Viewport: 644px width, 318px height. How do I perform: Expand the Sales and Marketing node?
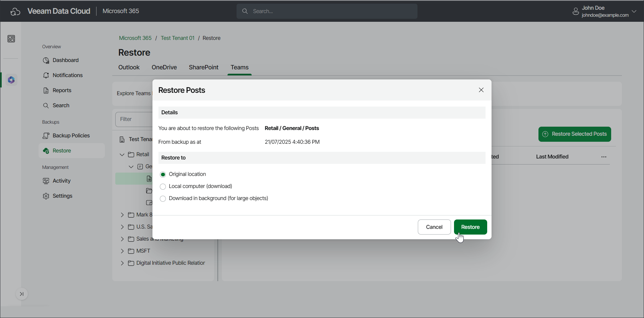122,239
